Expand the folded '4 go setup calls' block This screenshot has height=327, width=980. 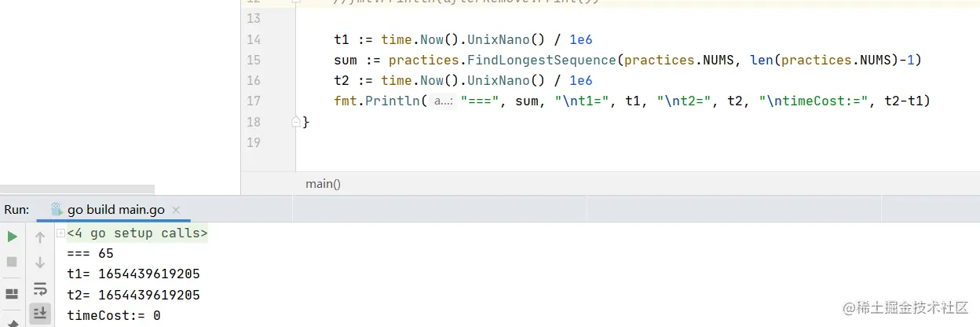(x=60, y=234)
